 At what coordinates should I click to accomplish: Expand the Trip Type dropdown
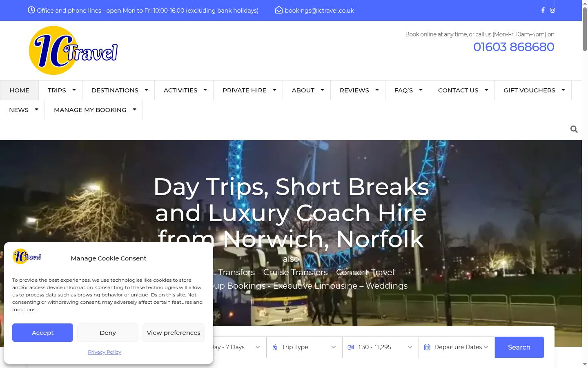304,347
